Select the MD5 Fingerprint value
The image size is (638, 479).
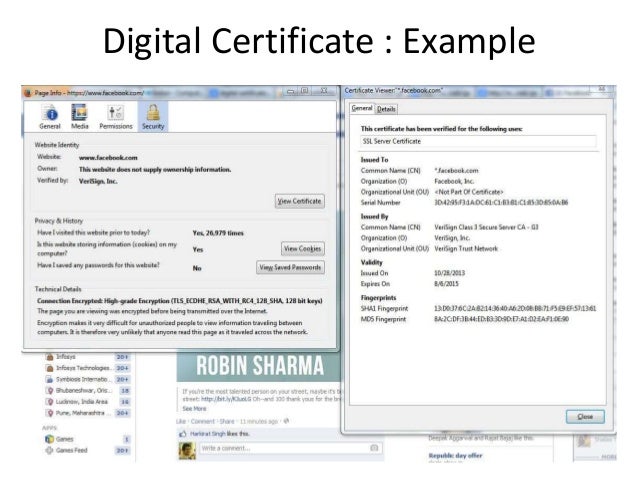[502, 319]
